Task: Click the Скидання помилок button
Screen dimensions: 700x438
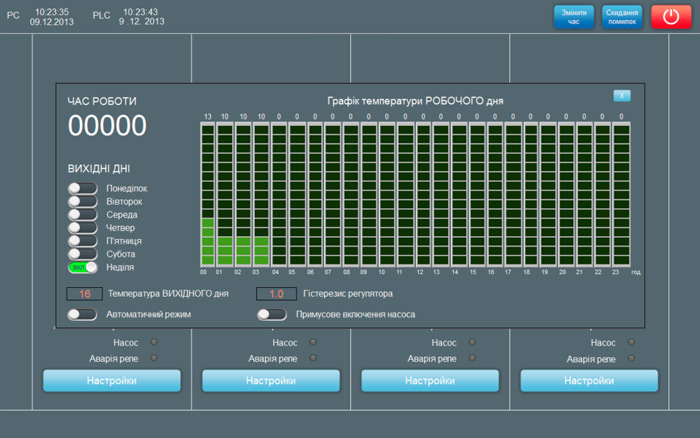Action: [x=622, y=17]
